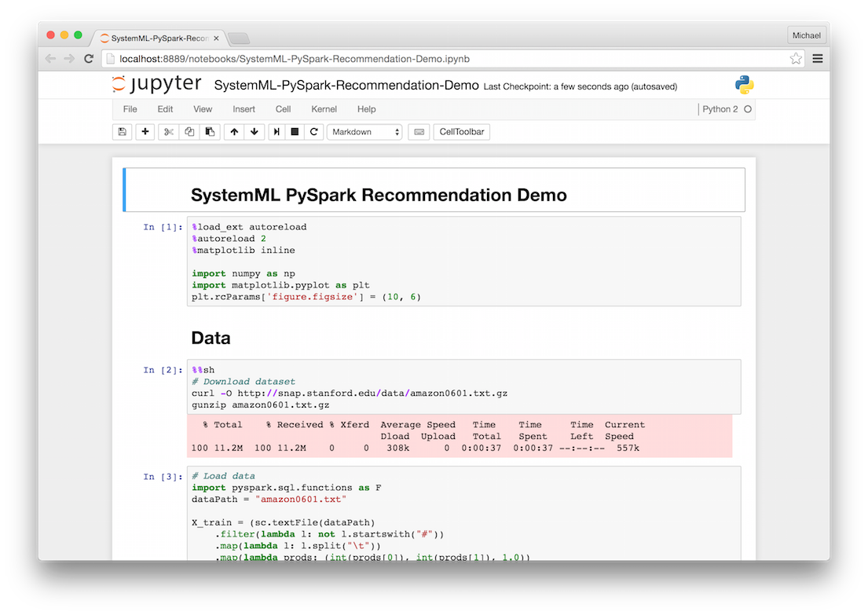Click the plt.rcParams figure.figsize line
The image size is (868, 615).
click(x=306, y=297)
